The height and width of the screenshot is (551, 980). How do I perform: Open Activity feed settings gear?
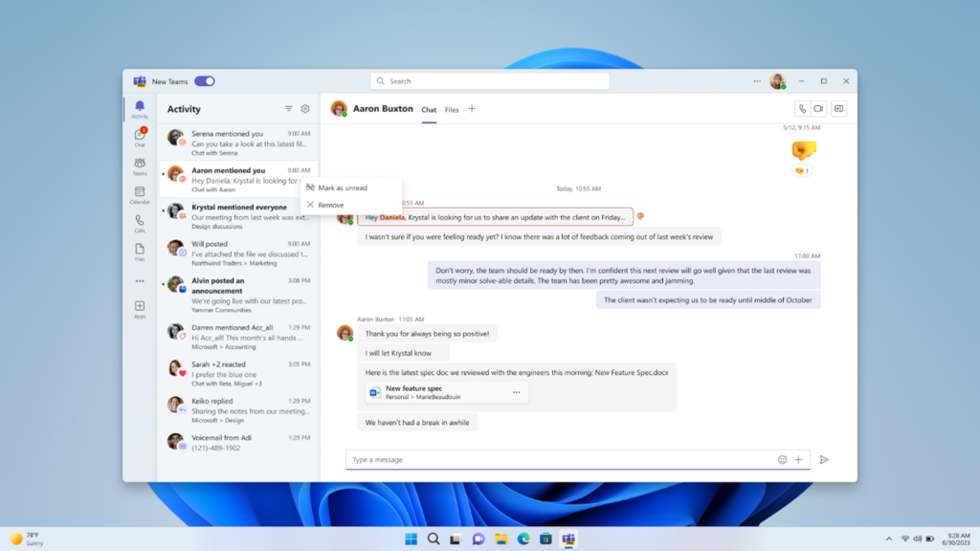pos(305,109)
